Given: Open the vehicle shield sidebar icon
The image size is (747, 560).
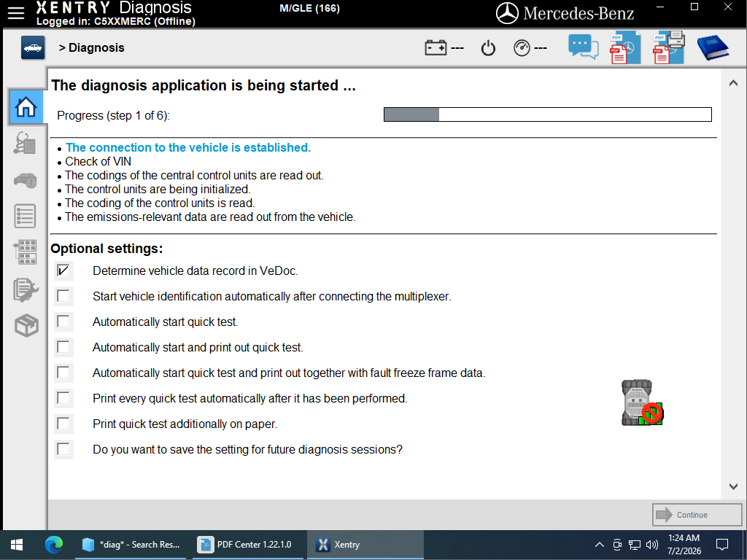Looking at the screenshot, I should coord(26,181).
